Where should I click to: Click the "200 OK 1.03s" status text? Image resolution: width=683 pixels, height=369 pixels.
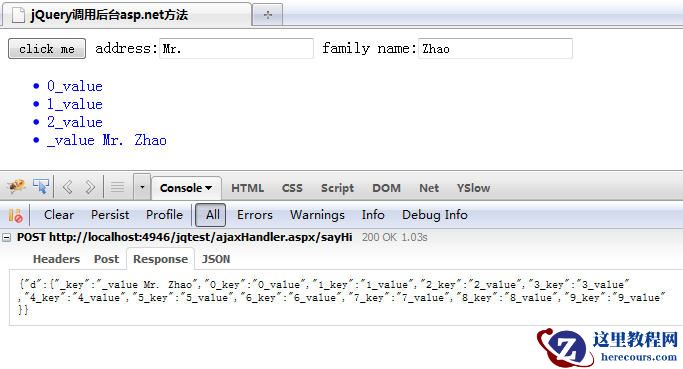coord(395,237)
